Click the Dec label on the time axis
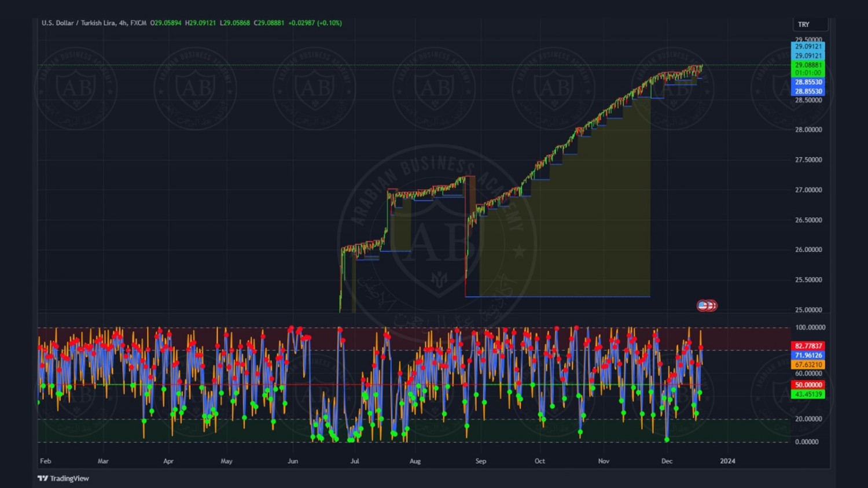868x488 pixels. (667, 461)
